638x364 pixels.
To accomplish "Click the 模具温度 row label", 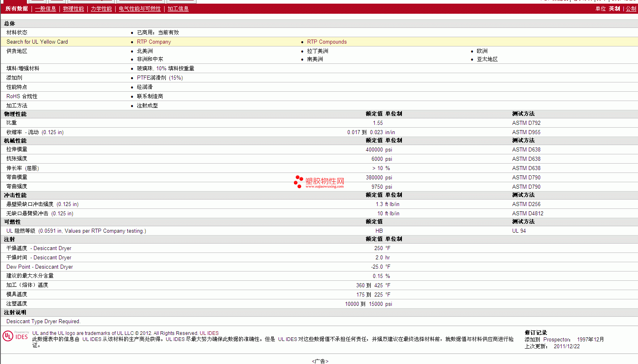I will click(17, 294).
